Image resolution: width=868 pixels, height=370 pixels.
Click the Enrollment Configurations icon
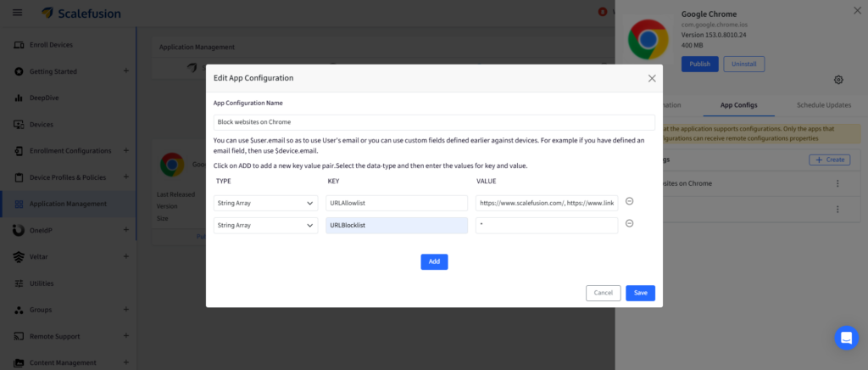19,151
